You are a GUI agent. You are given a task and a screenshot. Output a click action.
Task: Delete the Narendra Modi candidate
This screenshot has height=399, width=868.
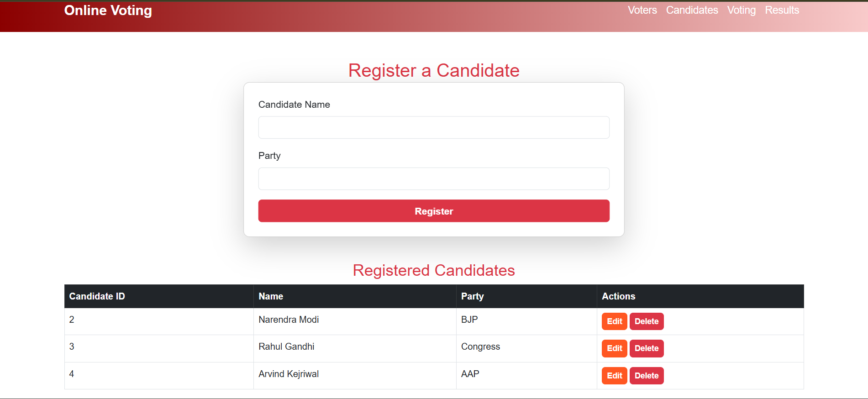point(647,321)
